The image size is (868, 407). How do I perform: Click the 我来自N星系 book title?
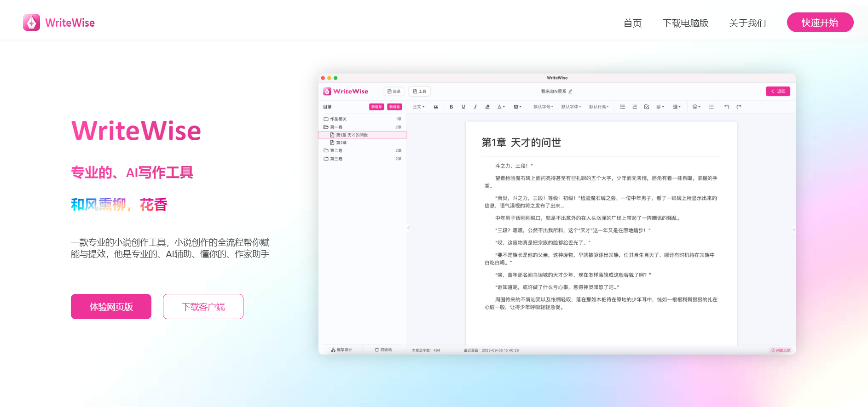click(x=554, y=91)
